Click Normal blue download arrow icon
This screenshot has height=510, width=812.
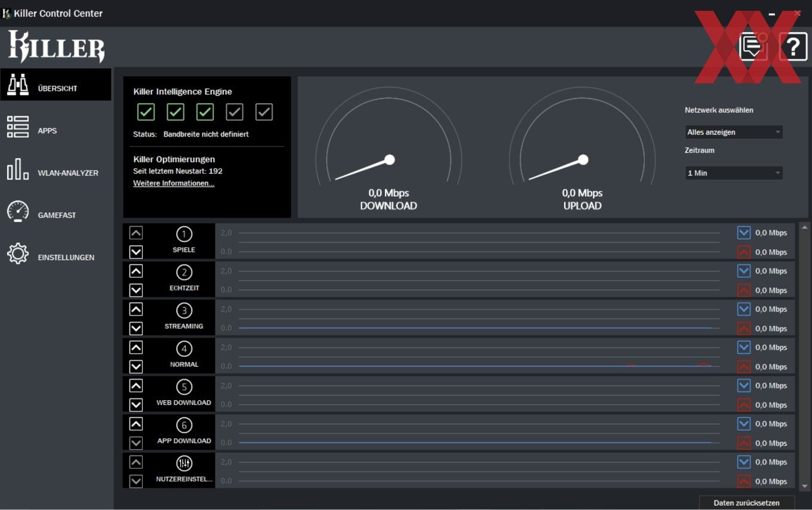point(744,347)
